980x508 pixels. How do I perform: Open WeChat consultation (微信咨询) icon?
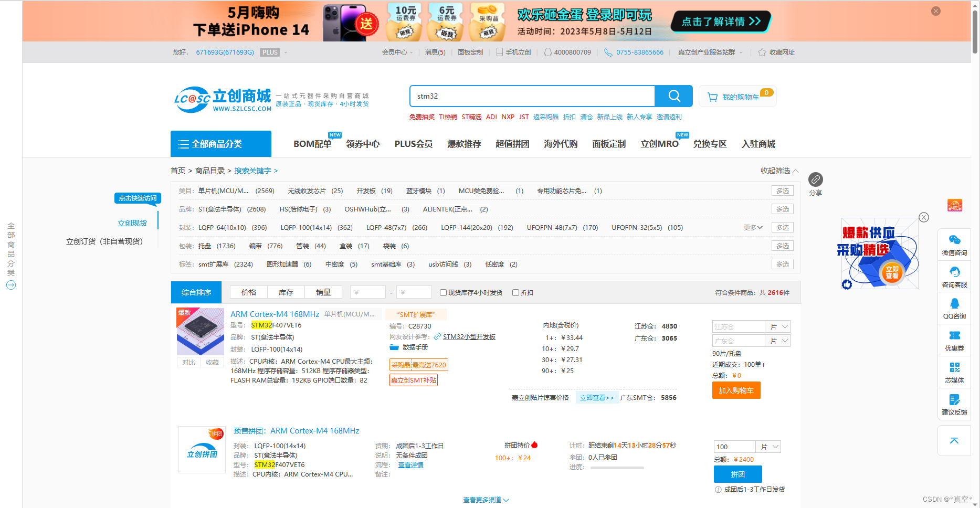click(954, 240)
